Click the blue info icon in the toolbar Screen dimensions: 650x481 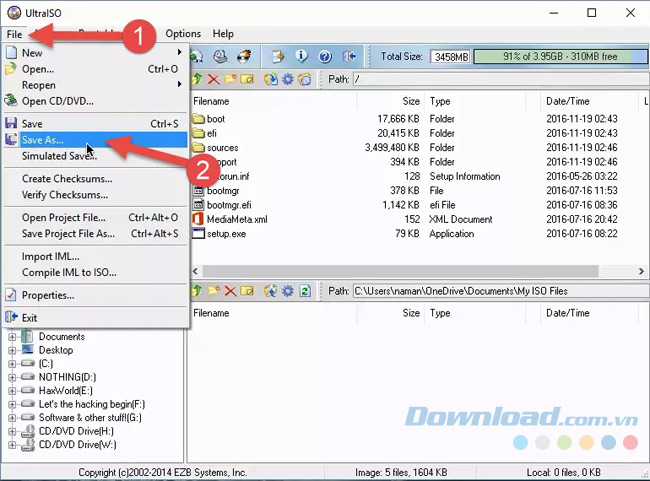[x=302, y=57]
